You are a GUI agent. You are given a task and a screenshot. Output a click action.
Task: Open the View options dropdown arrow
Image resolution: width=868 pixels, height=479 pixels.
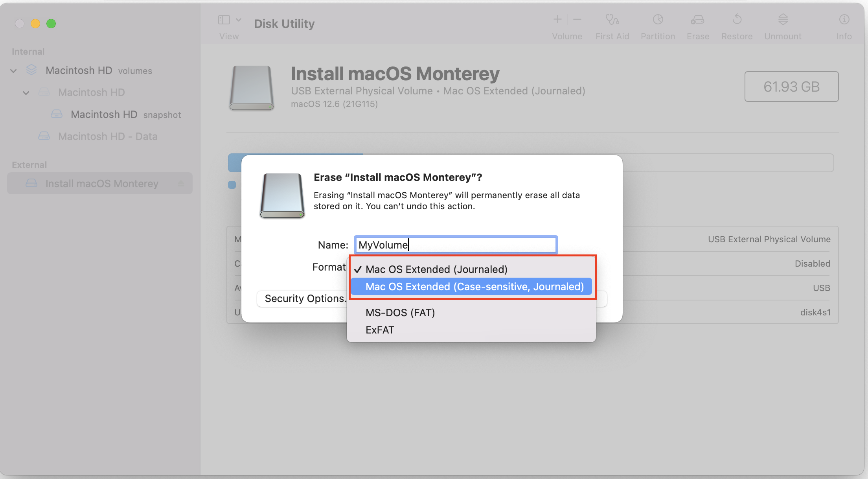238,19
